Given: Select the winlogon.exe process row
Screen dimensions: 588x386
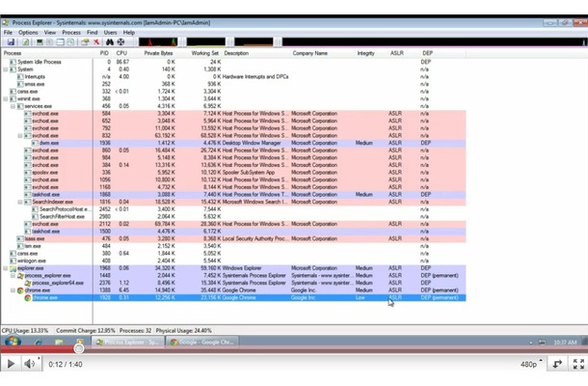Looking at the screenshot, I should (x=233, y=261).
